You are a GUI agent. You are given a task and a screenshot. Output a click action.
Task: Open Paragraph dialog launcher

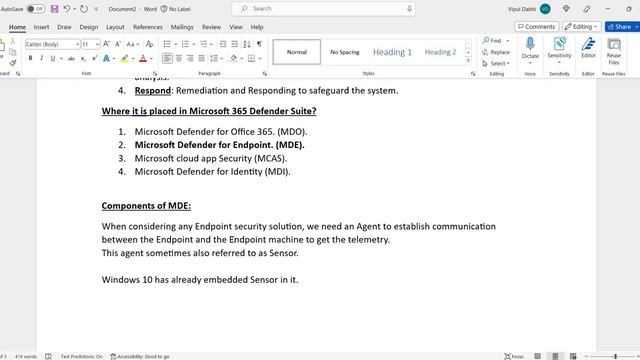[264, 73]
